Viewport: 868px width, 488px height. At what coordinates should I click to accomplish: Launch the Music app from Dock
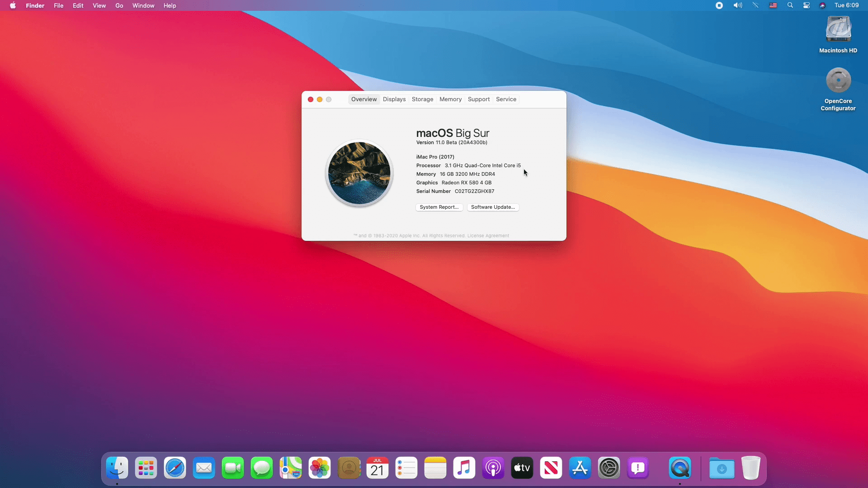464,468
